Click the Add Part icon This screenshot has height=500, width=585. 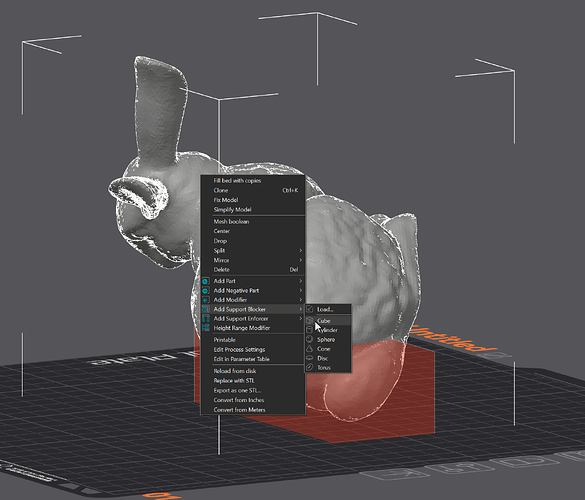point(206,281)
